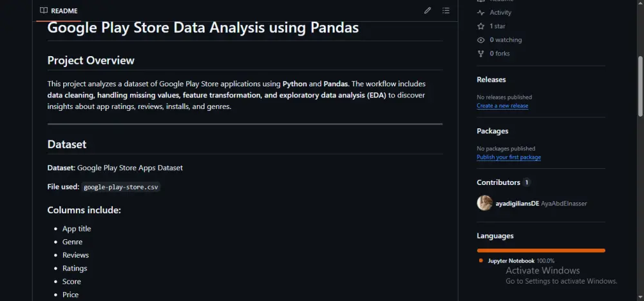644x301 pixels.
Task: Open the Releases heading link
Action: click(491, 79)
